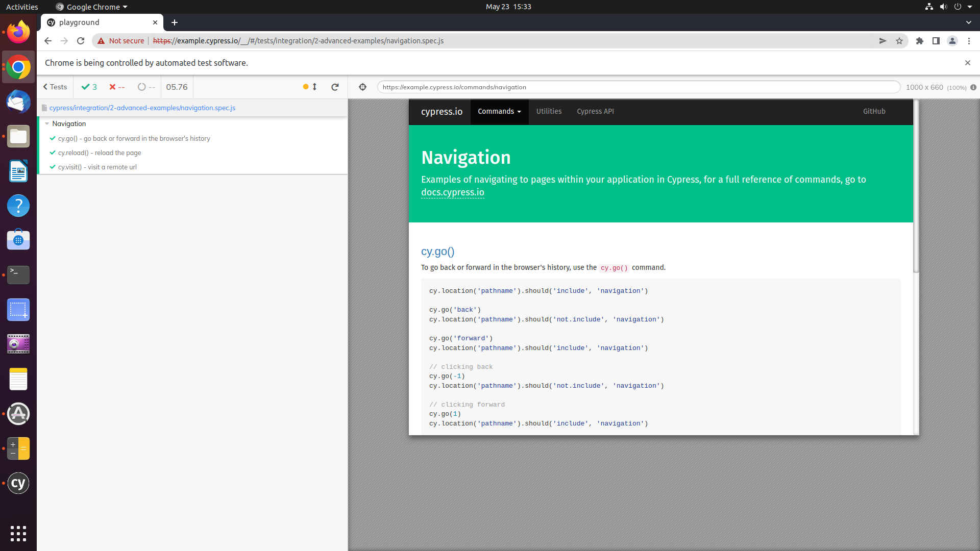Open the Commands dropdown menu
This screenshot has height=551, width=980.
499,112
